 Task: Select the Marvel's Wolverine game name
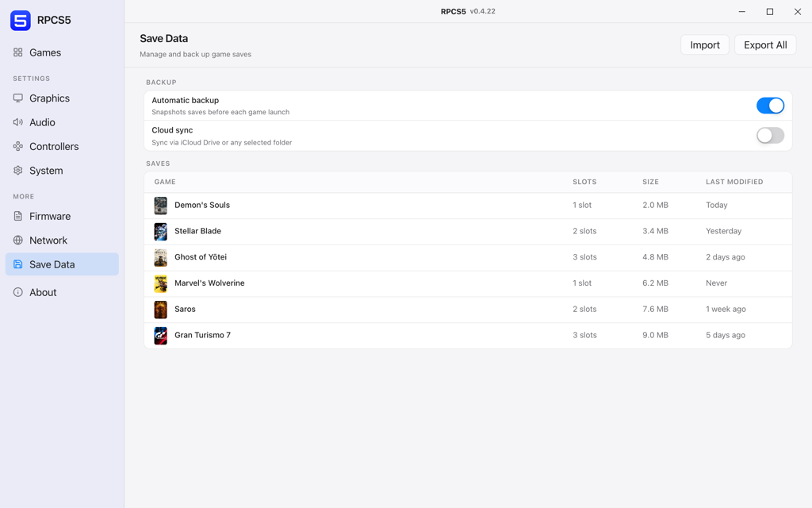tap(209, 283)
